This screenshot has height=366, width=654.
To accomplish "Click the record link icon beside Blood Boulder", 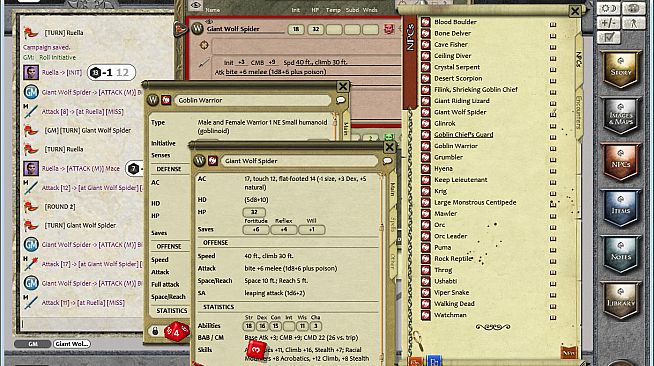I will click(x=553, y=25).
